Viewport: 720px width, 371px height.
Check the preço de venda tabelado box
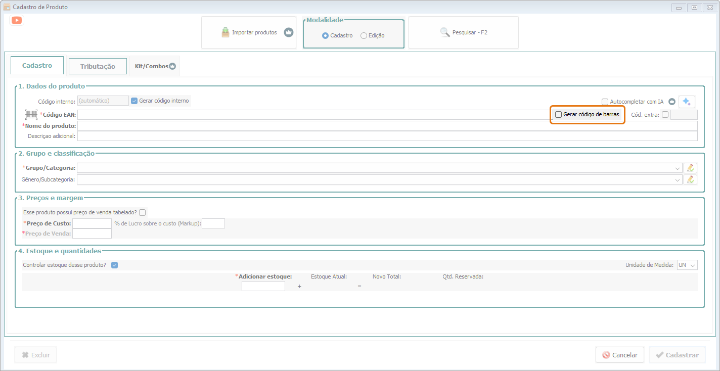(143, 213)
